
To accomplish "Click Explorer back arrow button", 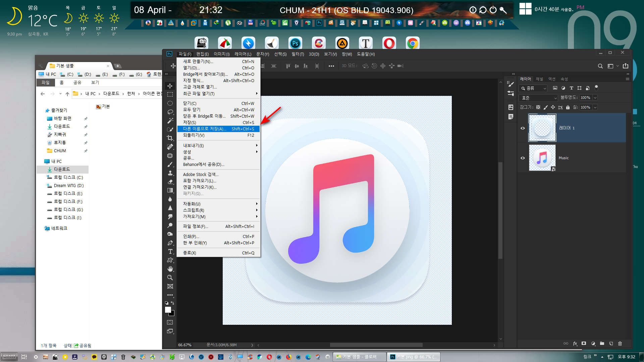I will pyautogui.click(x=43, y=94).
